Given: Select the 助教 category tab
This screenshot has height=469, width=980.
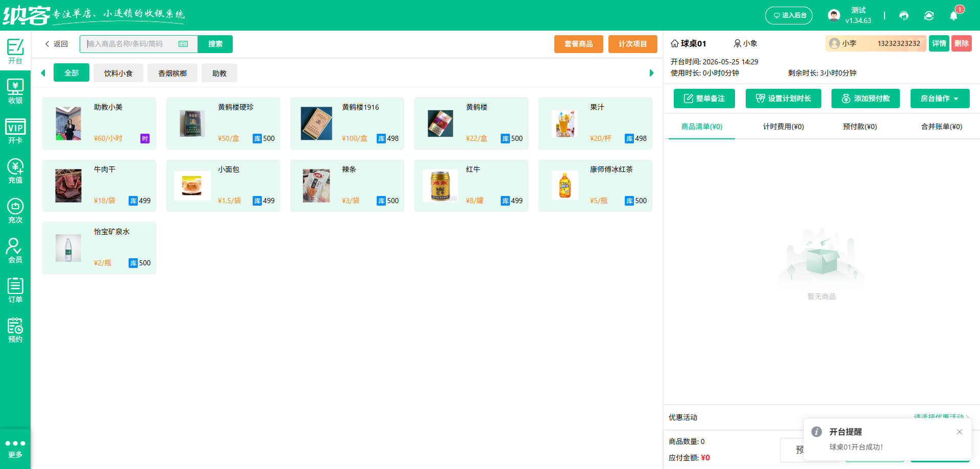Looking at the screenshot, I should click(219, 73).
